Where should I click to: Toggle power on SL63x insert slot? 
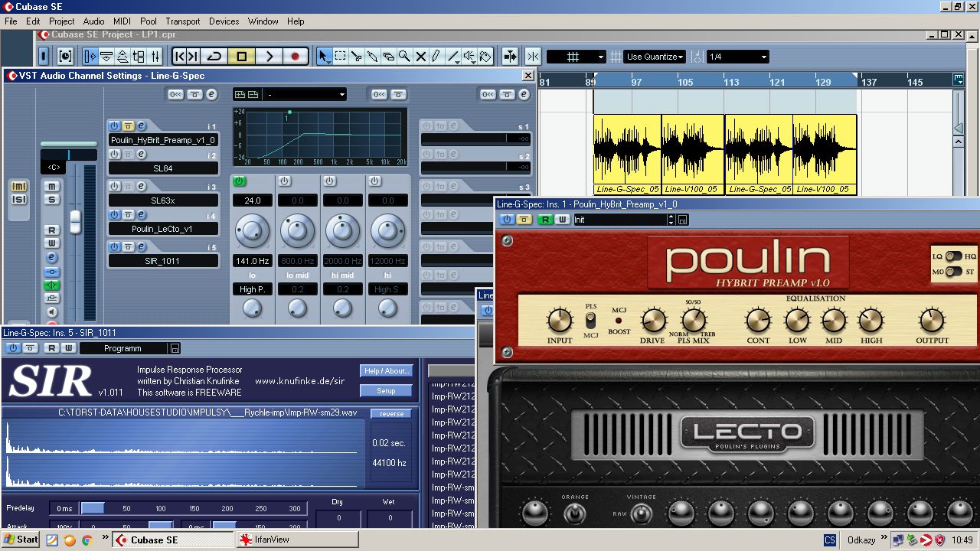pos(114,186)
